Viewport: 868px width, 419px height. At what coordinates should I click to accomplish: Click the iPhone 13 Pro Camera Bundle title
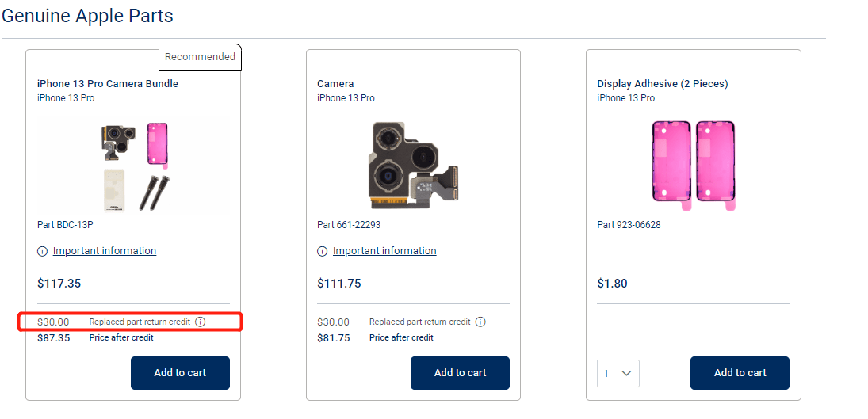108,84
